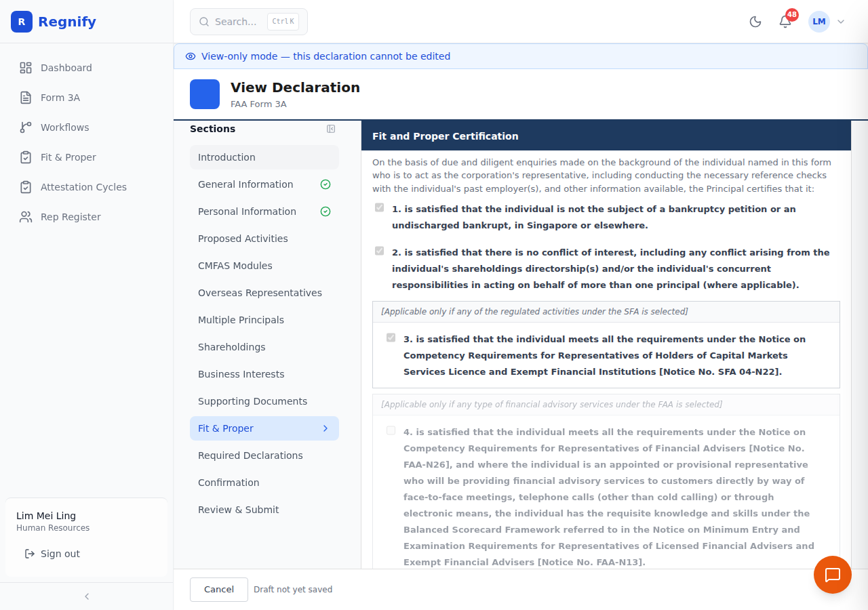Toggle bankruptcy petition certification checkbox

pos(380,207)
